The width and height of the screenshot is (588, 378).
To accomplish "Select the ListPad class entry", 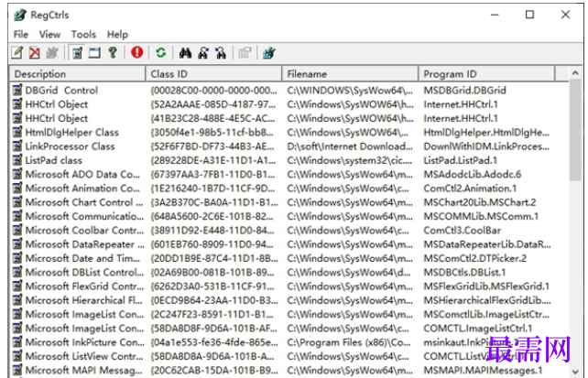I will point(54,160).
